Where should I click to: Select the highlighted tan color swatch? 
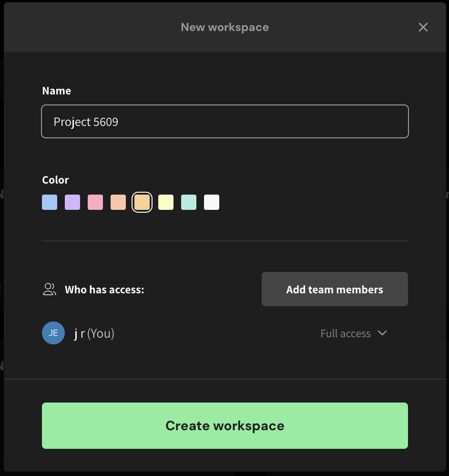click(142, 202)
